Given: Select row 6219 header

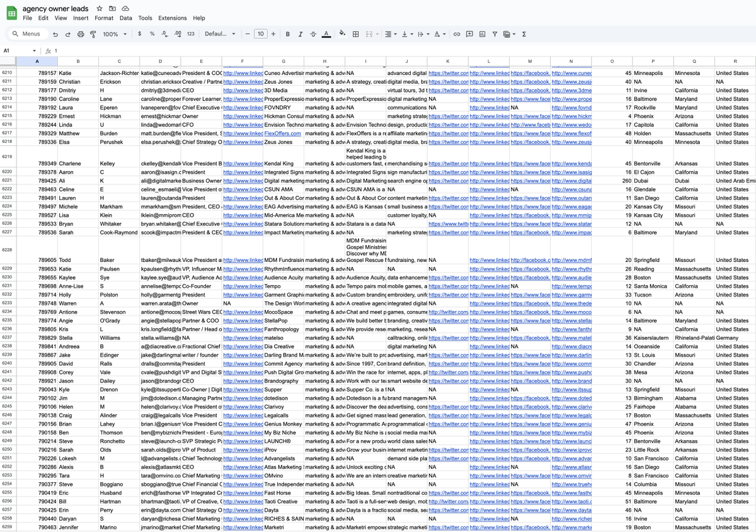Looking at the screenshot, I should tap(8, 156).
